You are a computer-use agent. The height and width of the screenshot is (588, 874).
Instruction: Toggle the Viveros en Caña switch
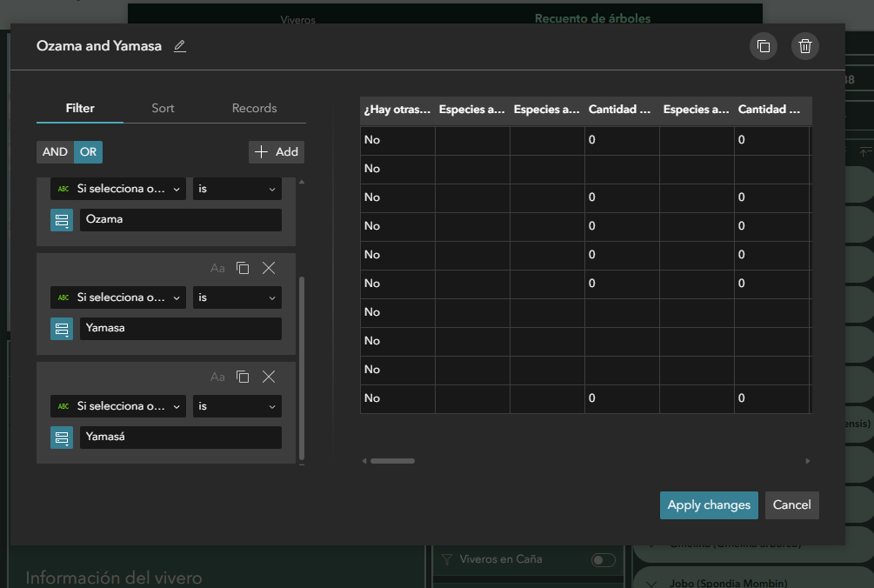(x=604, y=559)
